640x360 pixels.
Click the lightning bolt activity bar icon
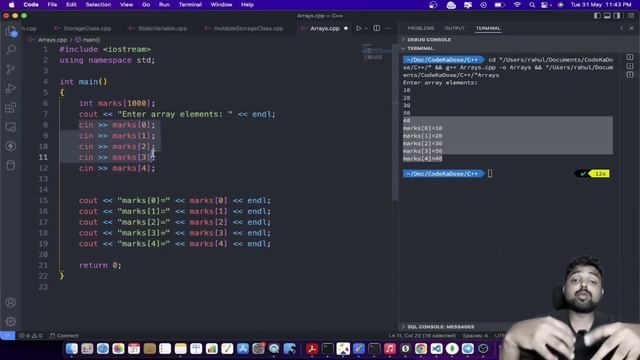[x=11, y=146]
